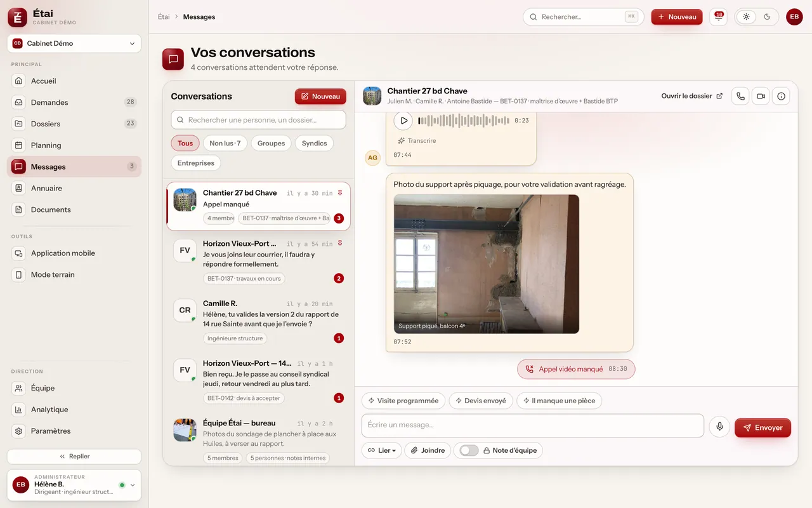Click the BET-0137 travaux en cours tag
The image size is (812, 508).
(x=244, y=279)
